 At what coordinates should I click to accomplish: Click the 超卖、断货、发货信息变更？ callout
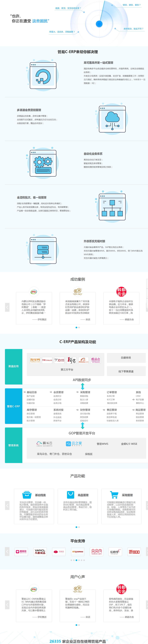[x=68, y=8]
